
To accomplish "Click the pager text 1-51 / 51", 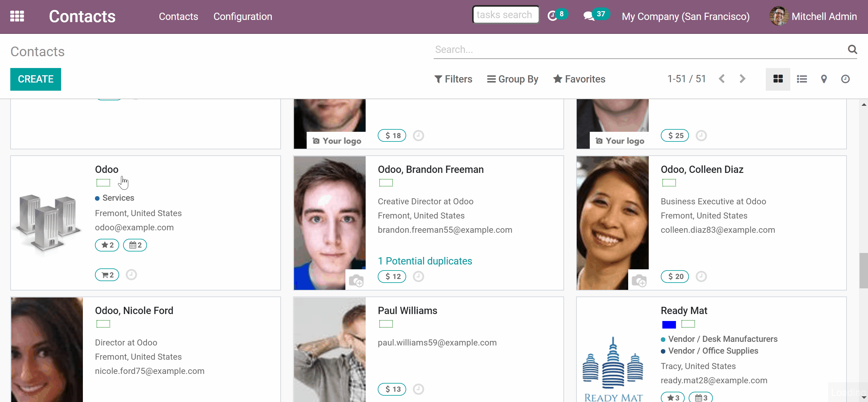I will (686, 79).
